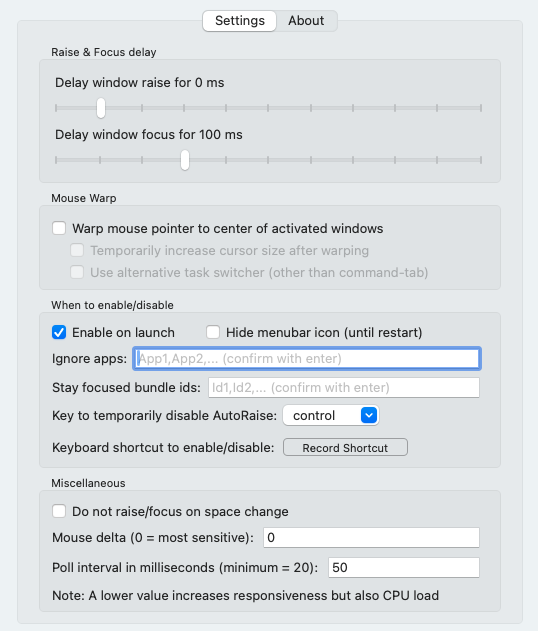Click the Delay window raise slider knob
538x631 pixels.
coord(101,108)
